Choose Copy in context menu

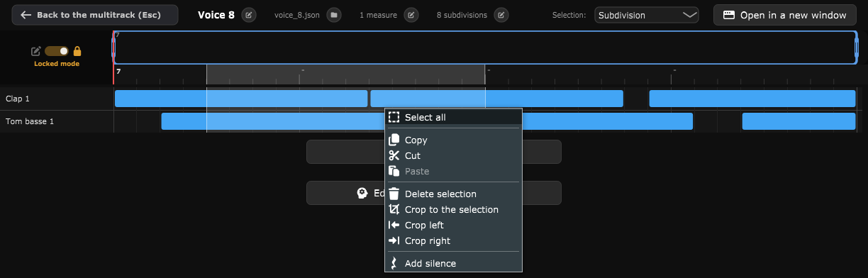click(x=453, y=140)
